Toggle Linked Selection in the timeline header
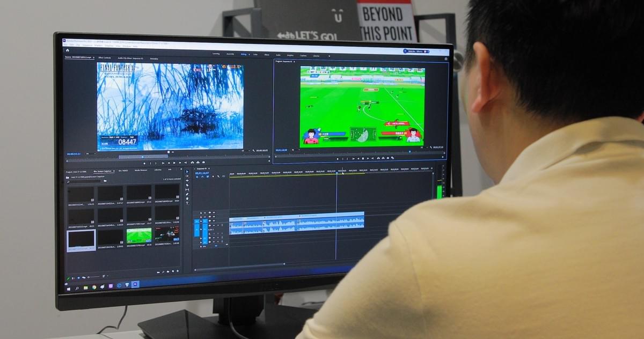644x339 pixels. click(x=207, y=177)
